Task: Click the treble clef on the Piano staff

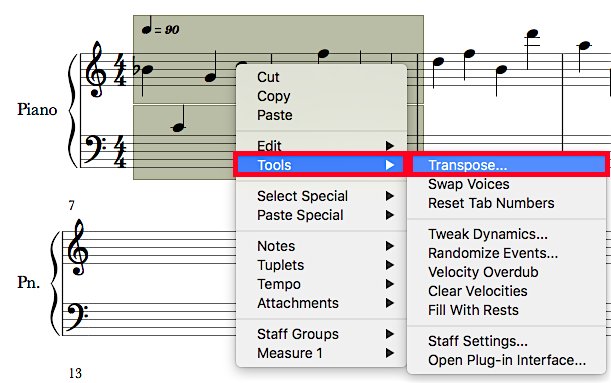Action: point(96,69)
